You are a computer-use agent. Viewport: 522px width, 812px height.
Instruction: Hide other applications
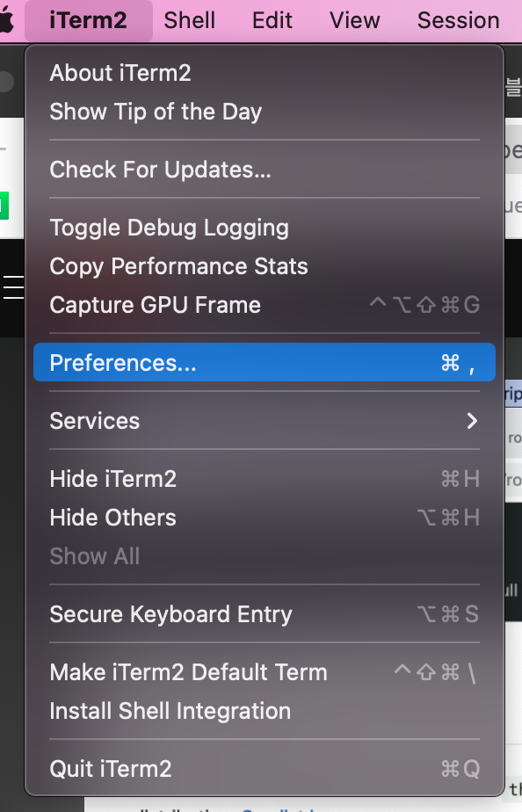(112, 518)
